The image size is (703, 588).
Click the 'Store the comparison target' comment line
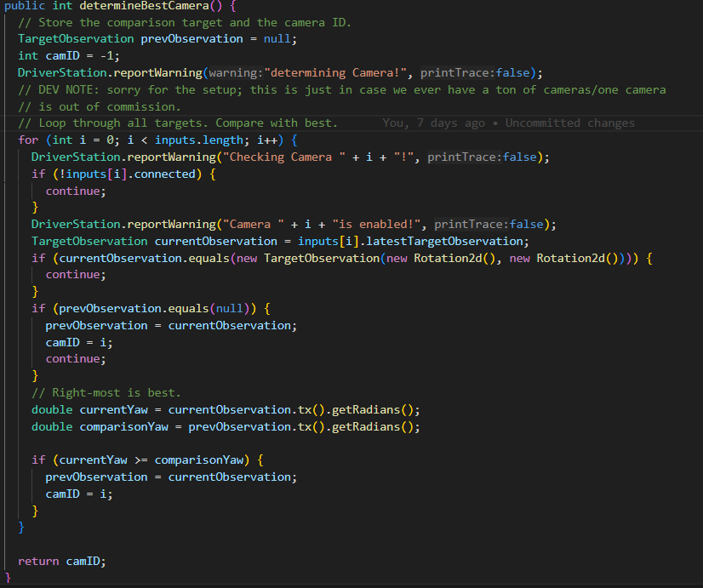coord(185,22)
